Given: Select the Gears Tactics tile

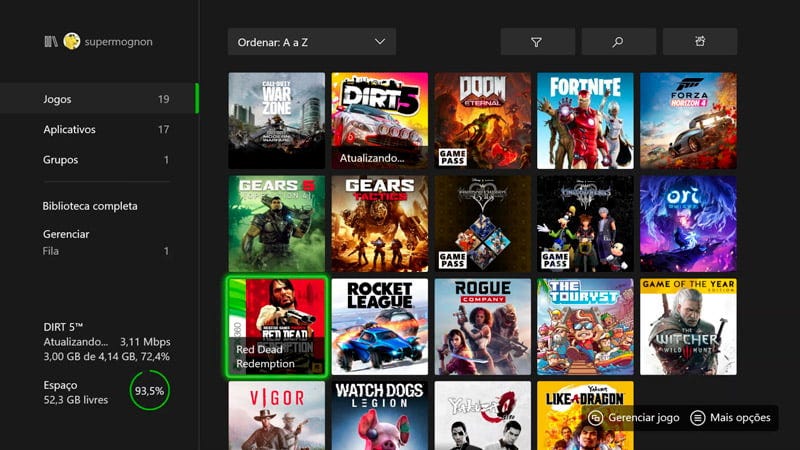Looking at the screenshot, I should 380,223.
